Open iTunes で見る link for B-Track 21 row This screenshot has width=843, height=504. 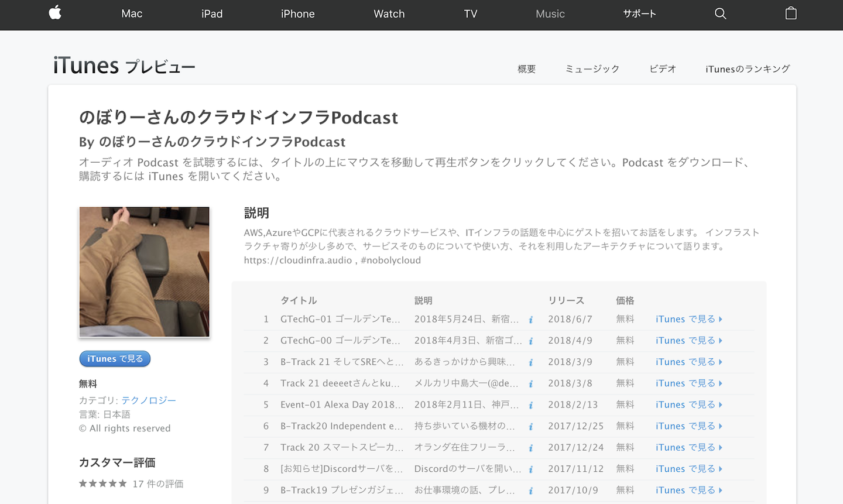tap(689, 362)
